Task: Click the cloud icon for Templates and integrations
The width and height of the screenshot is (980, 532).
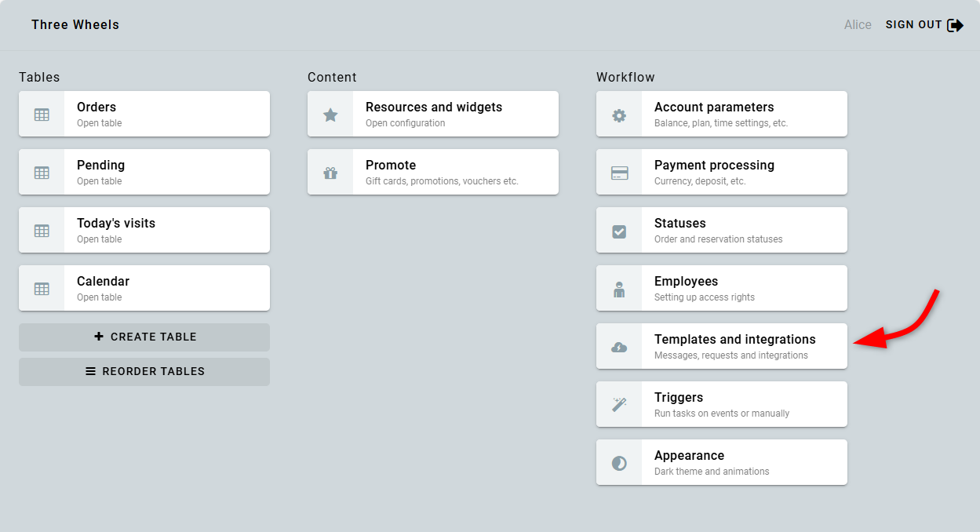Action: 619,347
